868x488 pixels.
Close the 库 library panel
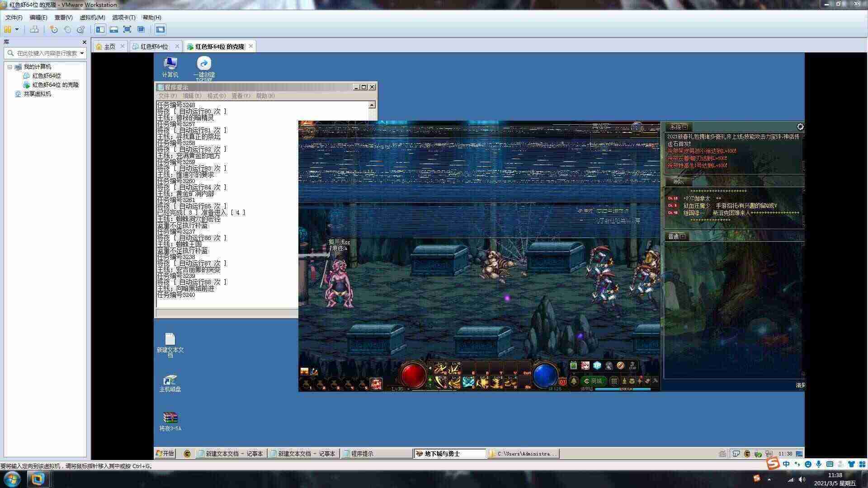pos(84,42)
